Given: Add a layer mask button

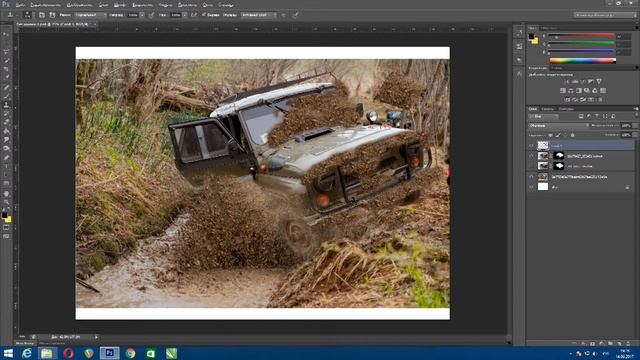Looking at the screenshot, I should [593, 344].
